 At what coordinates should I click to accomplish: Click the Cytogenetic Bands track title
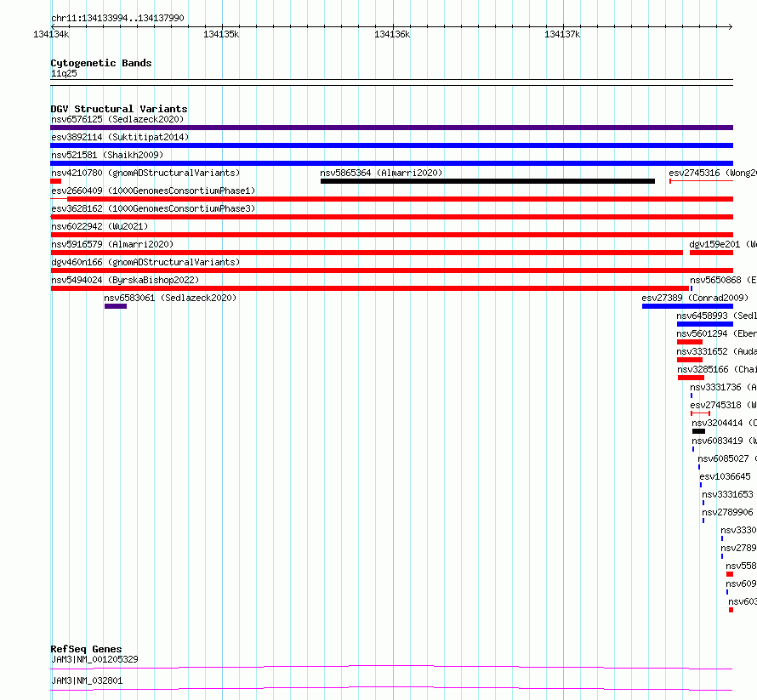[x=101, y=63]
